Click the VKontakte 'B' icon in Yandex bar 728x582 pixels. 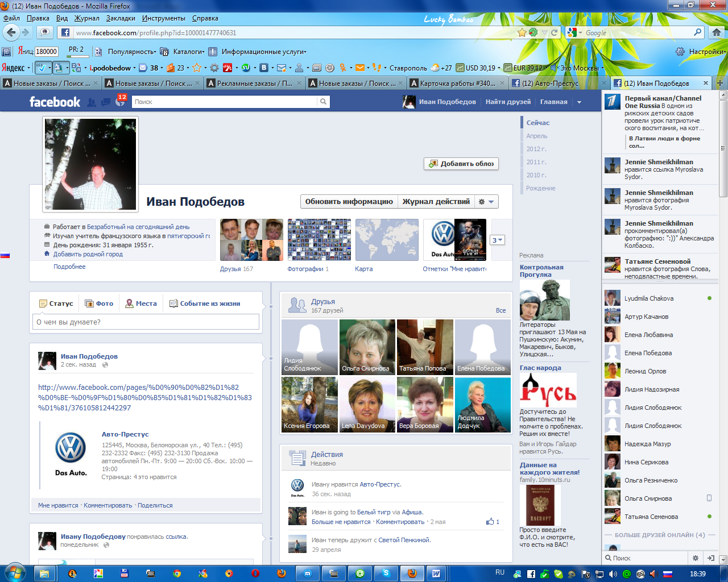point(264,68)
